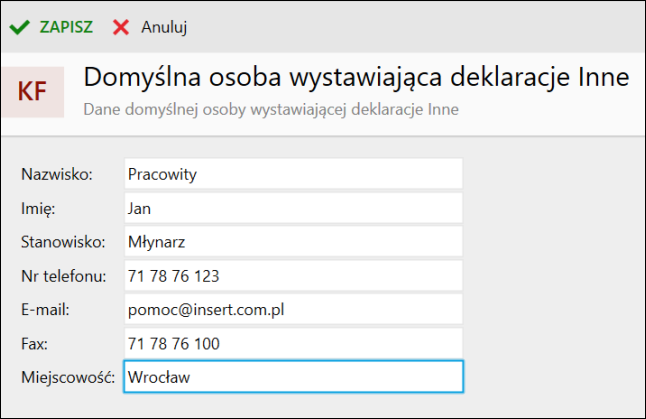Click the Miejscowość field containing Wrocław

tap(293, 377)
